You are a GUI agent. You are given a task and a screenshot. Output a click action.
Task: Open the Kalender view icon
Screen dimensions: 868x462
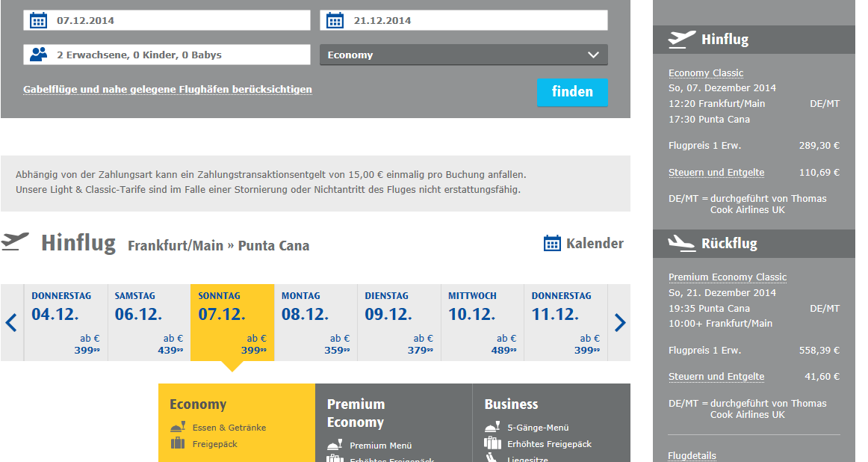(x=552, y=243)
